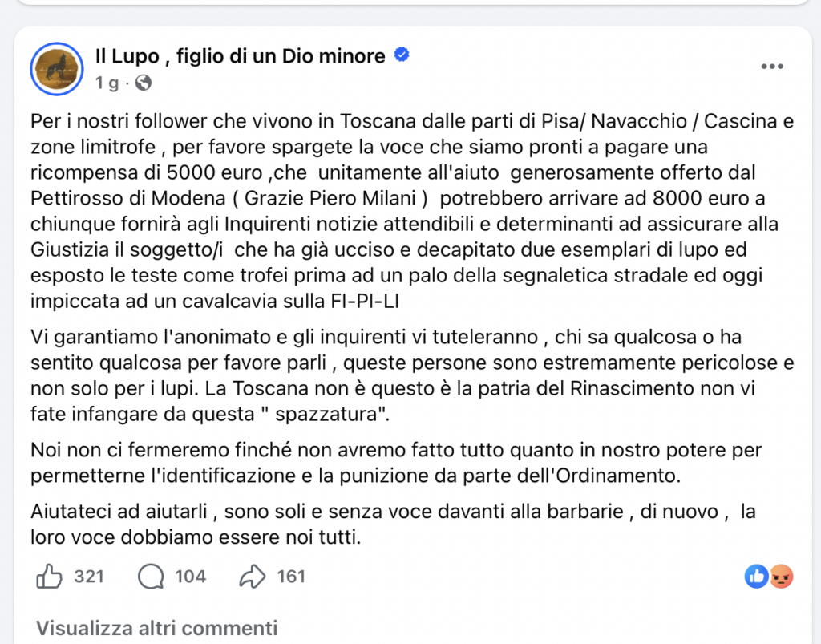Click the blue Like reaction emoji
The image size is (821, 644).
coord(756,576)
